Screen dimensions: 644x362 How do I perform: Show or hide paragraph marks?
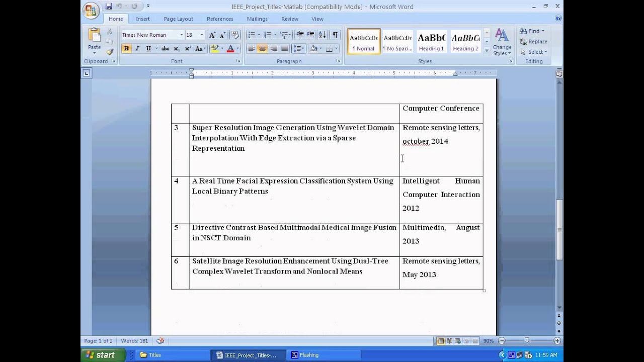tap(335, 35)
